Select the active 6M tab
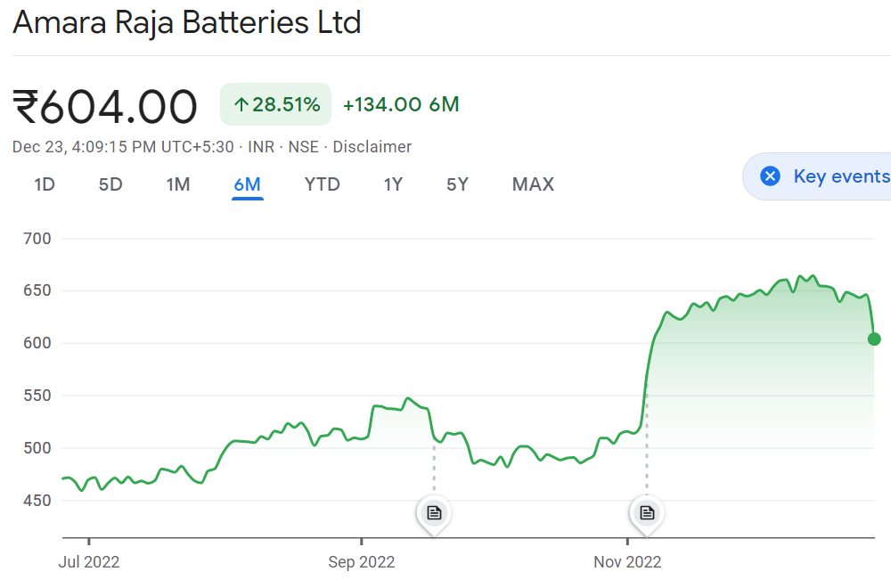The width and height of the screenshot is (891, 588). tap(247, 184)
